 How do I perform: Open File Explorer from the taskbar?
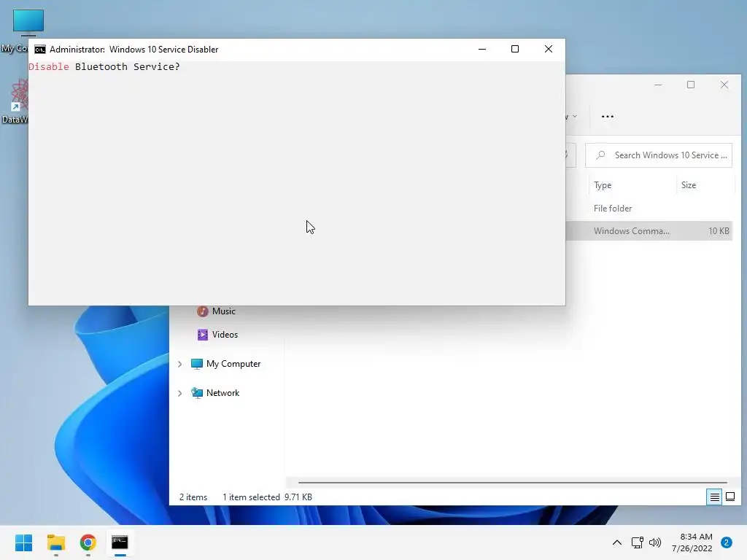pos(56,542)
